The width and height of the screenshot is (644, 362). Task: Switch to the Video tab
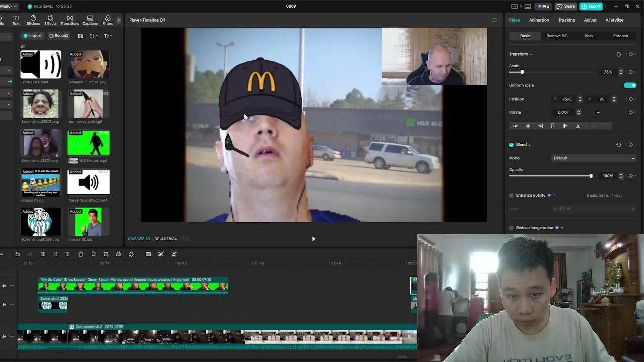514,20
